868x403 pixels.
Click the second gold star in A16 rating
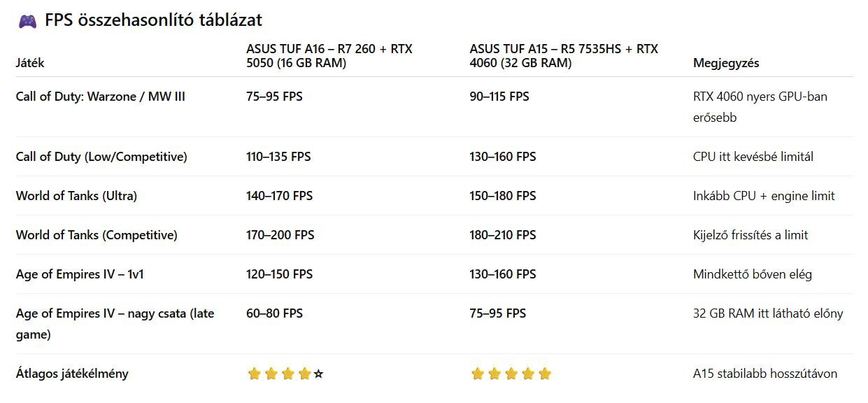[x=271, y=374]
